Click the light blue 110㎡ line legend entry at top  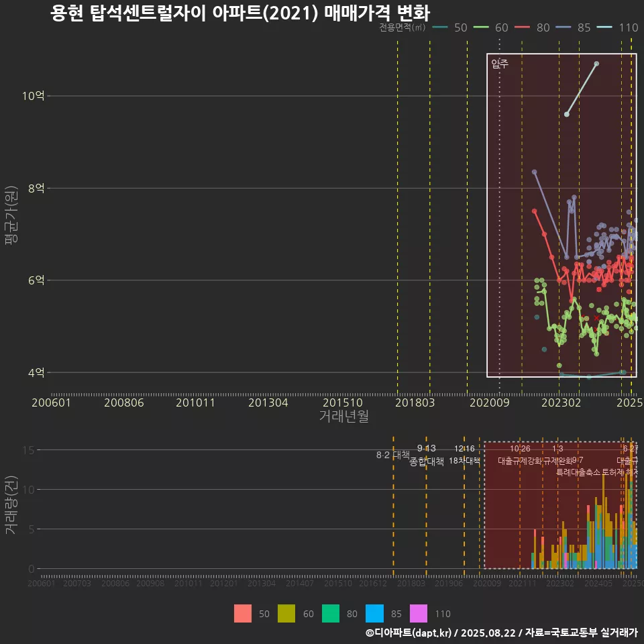pos(617,28)
